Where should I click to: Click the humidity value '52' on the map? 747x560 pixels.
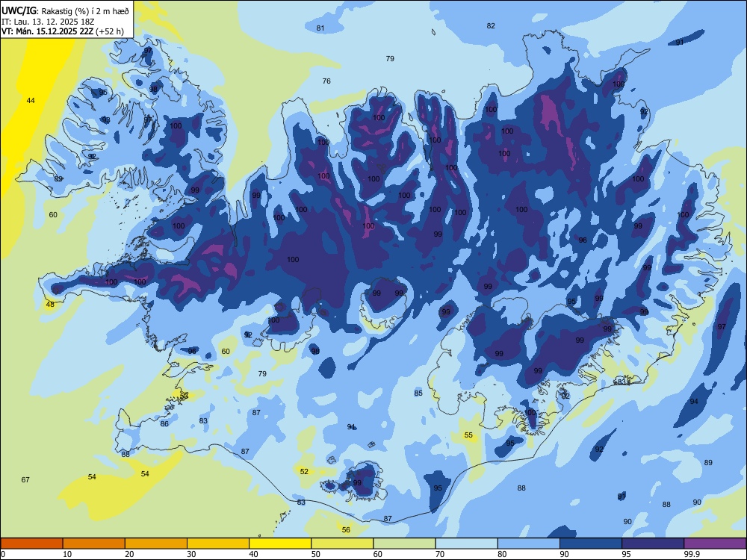click(x=304, y=471)
